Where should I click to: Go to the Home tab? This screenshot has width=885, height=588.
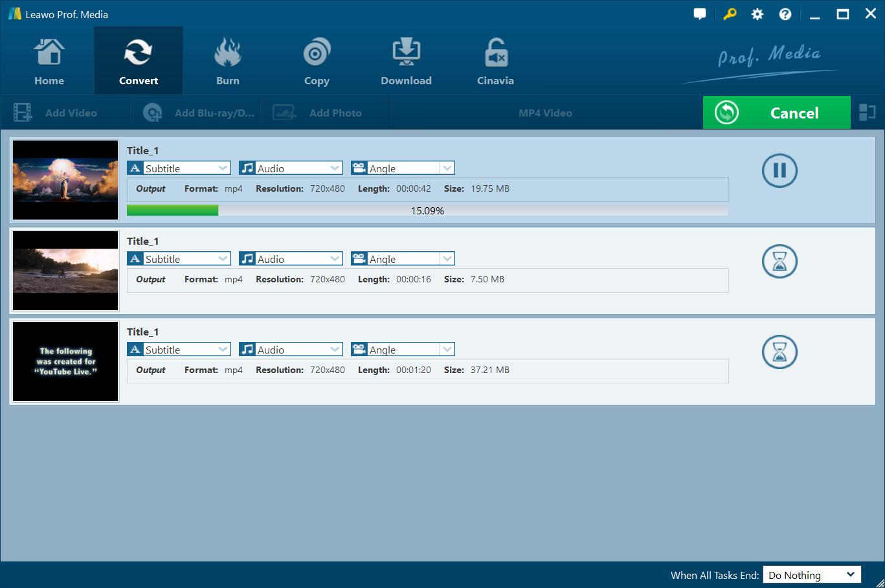click(x=49, y=62)
